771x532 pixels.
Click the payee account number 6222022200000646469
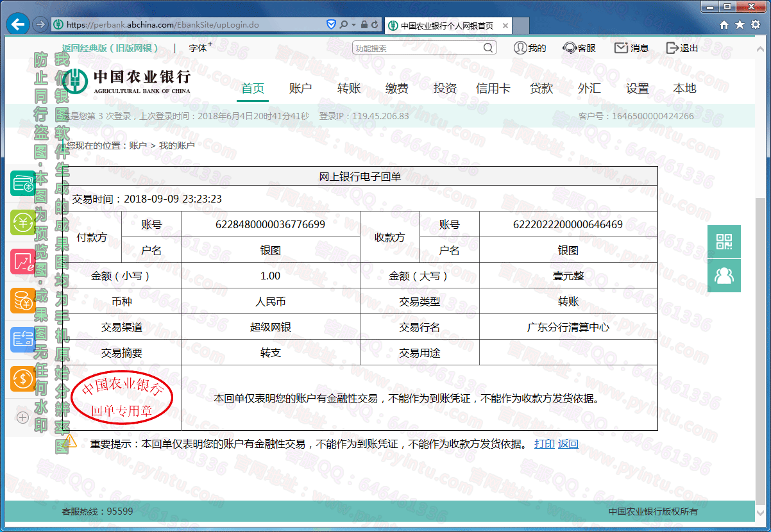click(568, 224)
